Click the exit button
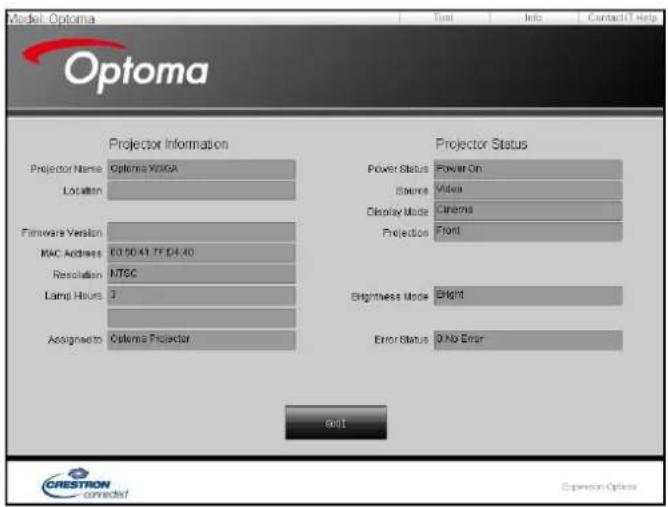 (x=336, y=423)
